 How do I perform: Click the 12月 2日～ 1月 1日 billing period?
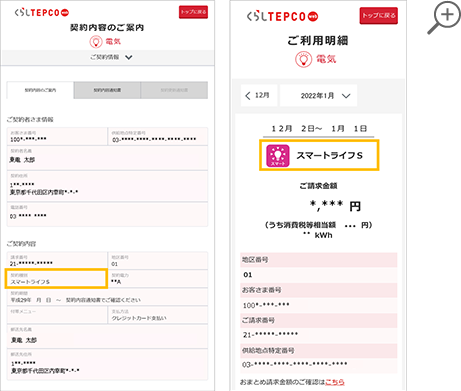pyautogui.click(x=319, y=129)
